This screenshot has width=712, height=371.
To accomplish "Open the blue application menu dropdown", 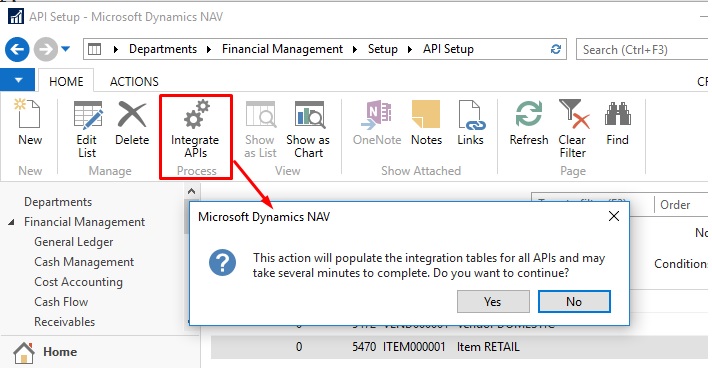I will point(17,80).
